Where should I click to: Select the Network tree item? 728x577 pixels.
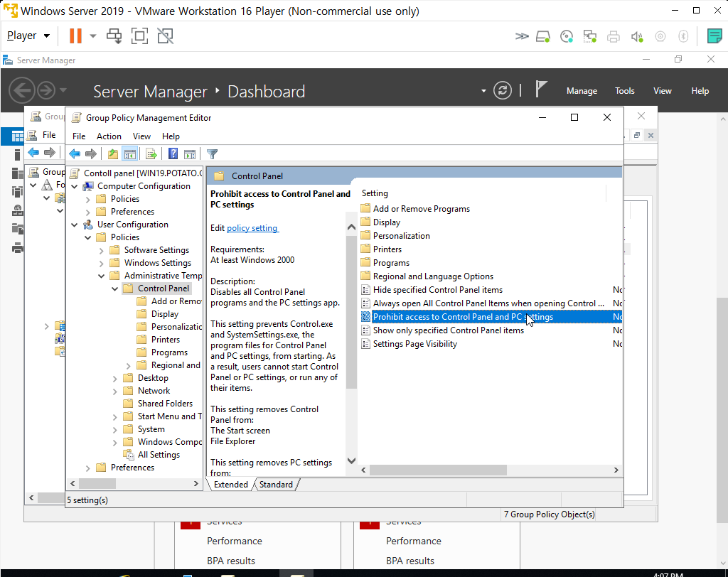[154, 391]
